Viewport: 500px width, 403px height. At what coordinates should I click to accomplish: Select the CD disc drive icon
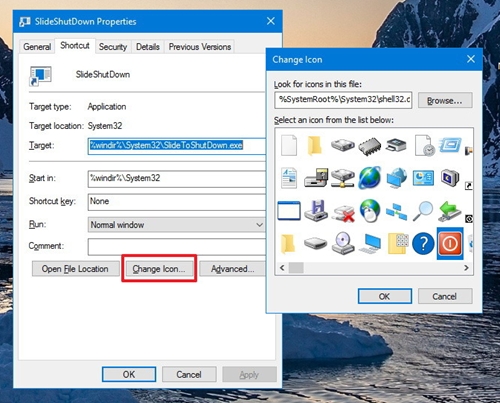point(343,243)
